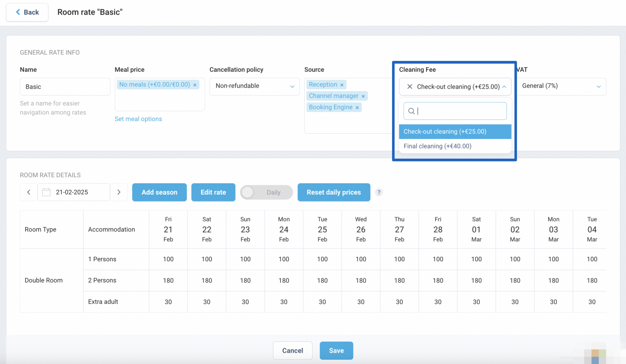
Task: Click Reset daily prices button
Action: point(334,192)
